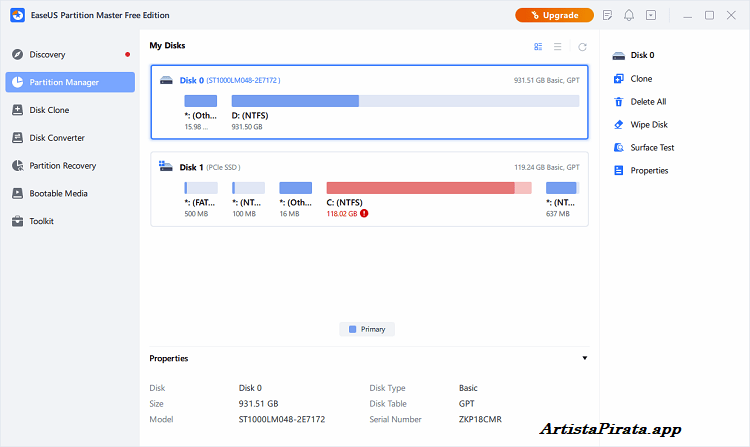Click the Clone icon in right panel
The width and height of the screenshot is (750, 447).
[x=619, y=79]
